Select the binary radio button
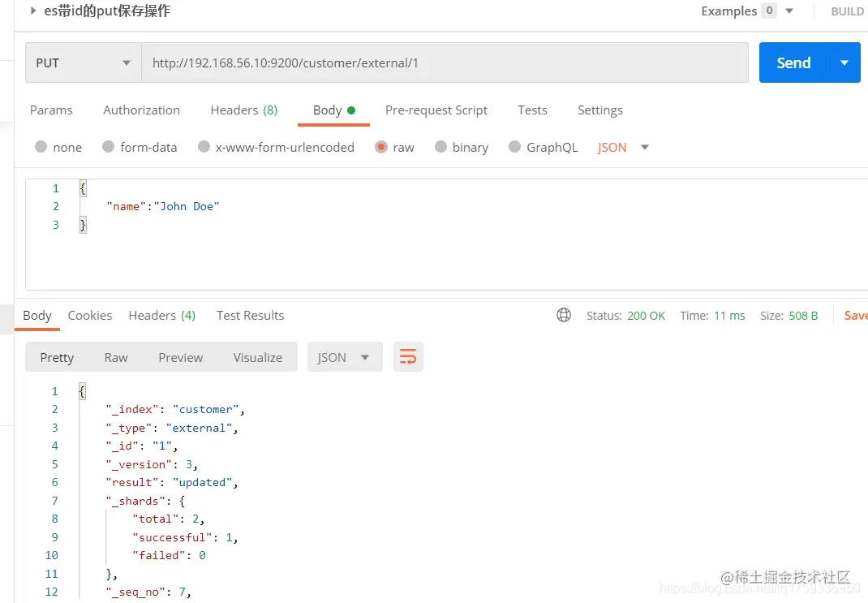The height and width of the screenshot is (603, 868). point(440,147)
